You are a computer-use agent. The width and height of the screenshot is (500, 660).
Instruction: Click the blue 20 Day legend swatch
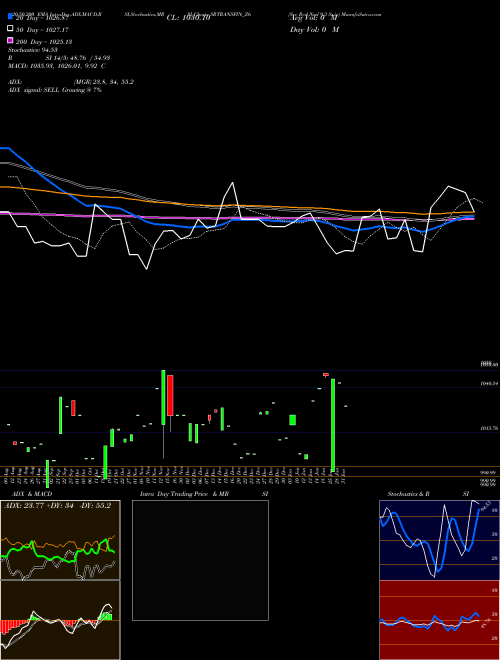10,17
